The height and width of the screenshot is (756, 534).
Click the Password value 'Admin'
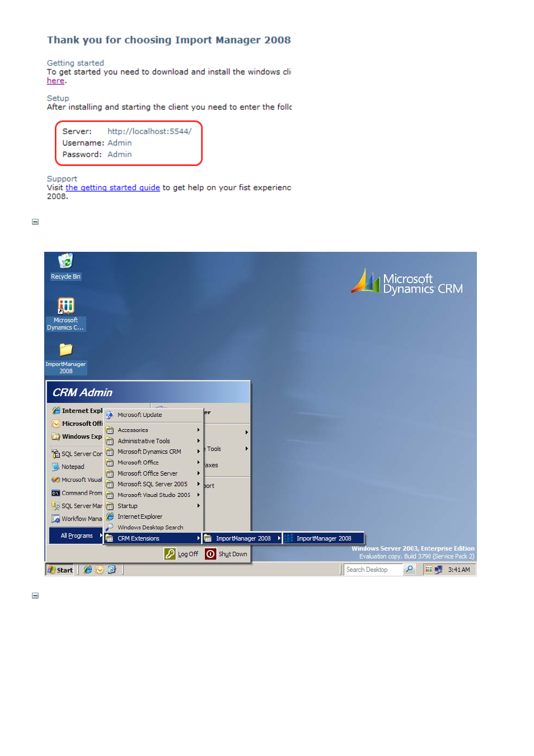tap(120, 154)
